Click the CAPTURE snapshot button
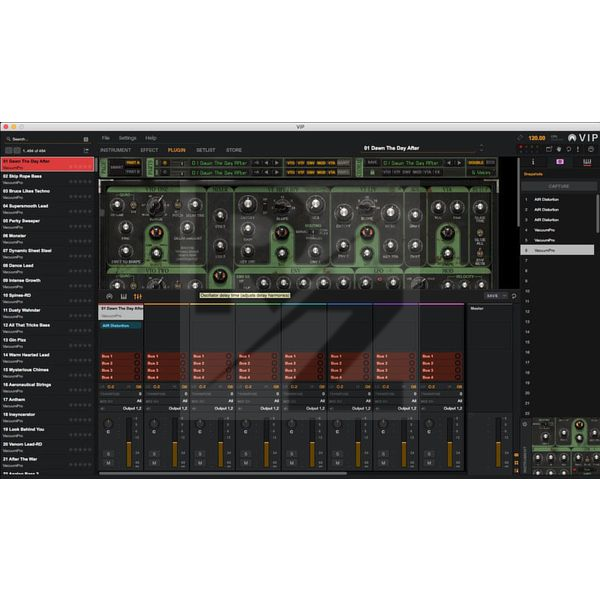This screenshot has width=600, height=600. pos(558,186)
